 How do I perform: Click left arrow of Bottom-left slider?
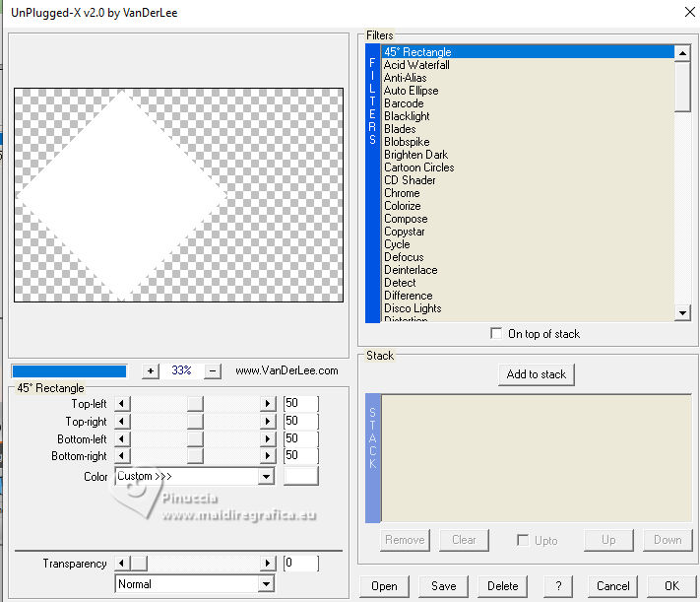tap(122, 438)
